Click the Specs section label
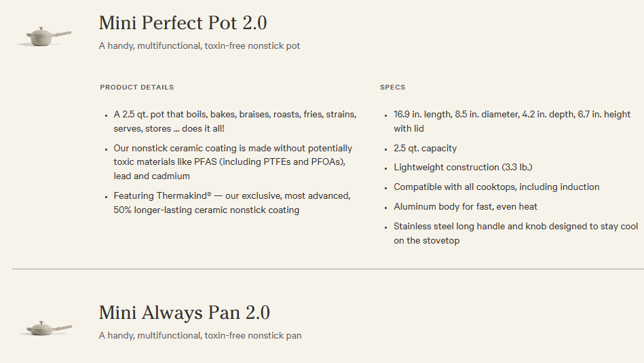Image resolution: width=644 pixels, height=363 pixels. click(393, 88)
